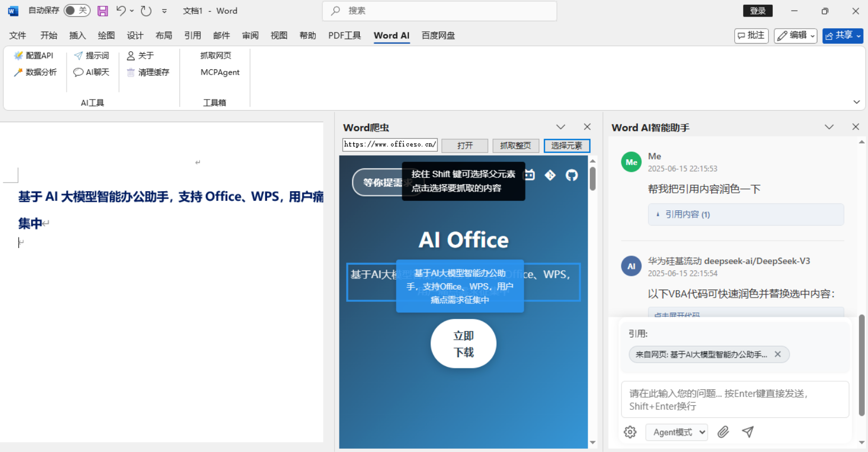Click the 选择元素 button
The width and height of the screenshot is (868, 452).
tap(566, 145)
